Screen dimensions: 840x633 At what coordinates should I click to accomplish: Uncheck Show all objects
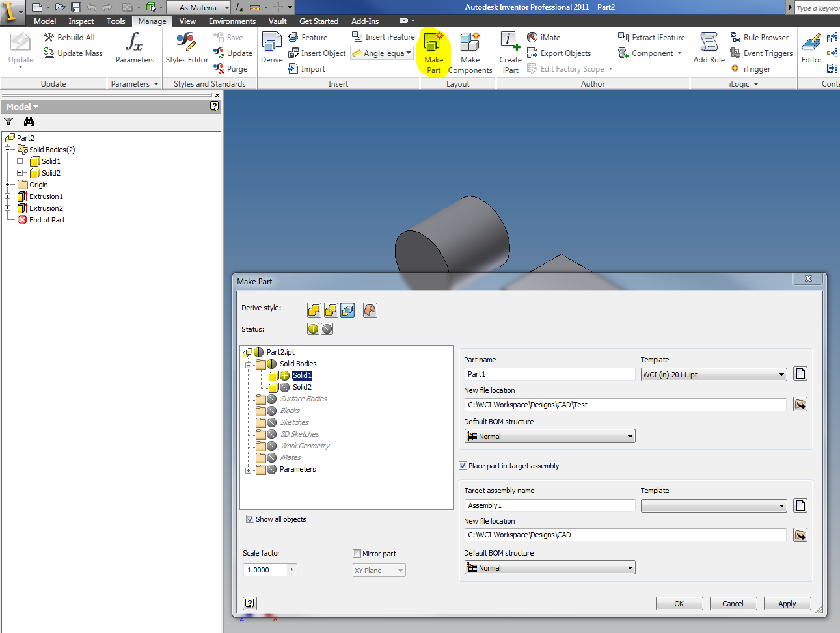pyautogui.click(x=250, y=519)
